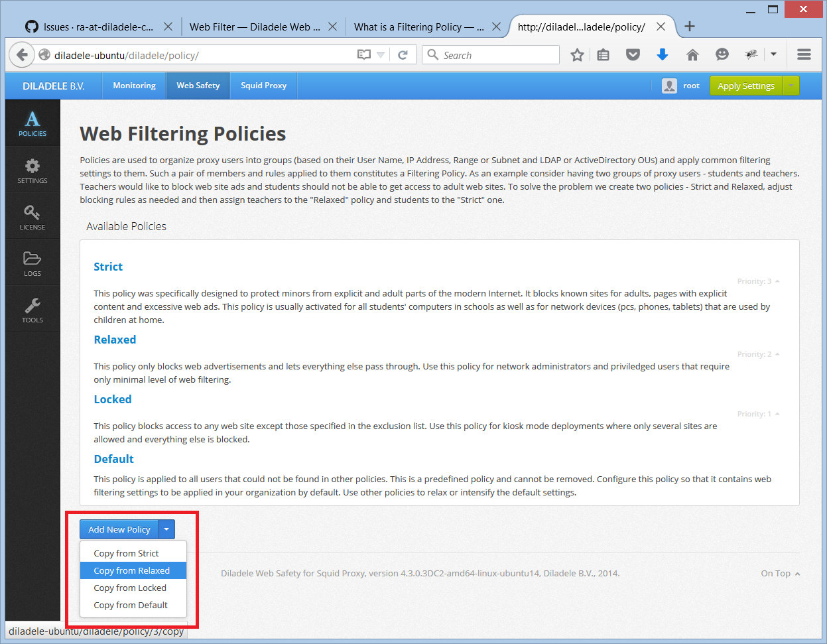The width and height of the screenshot is (827, 644).
Task: Click the ant extension toolbar icon
Action: [751, 55]
